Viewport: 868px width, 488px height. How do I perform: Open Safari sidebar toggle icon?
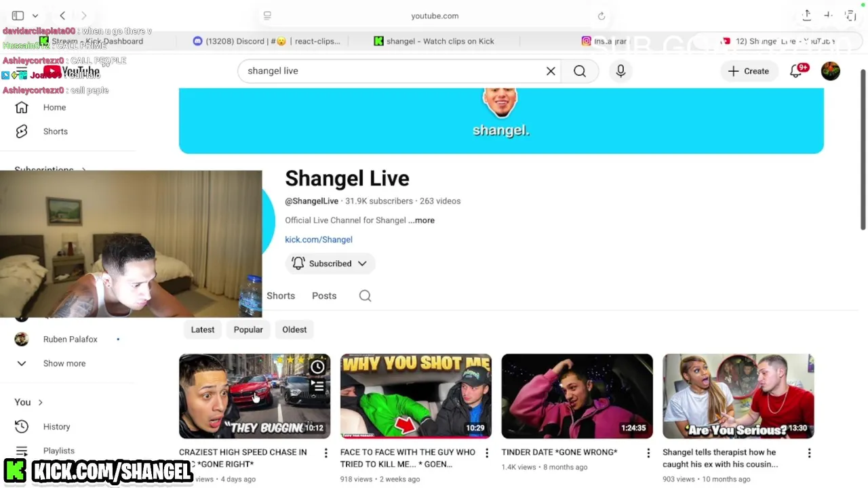click(18, 16)
